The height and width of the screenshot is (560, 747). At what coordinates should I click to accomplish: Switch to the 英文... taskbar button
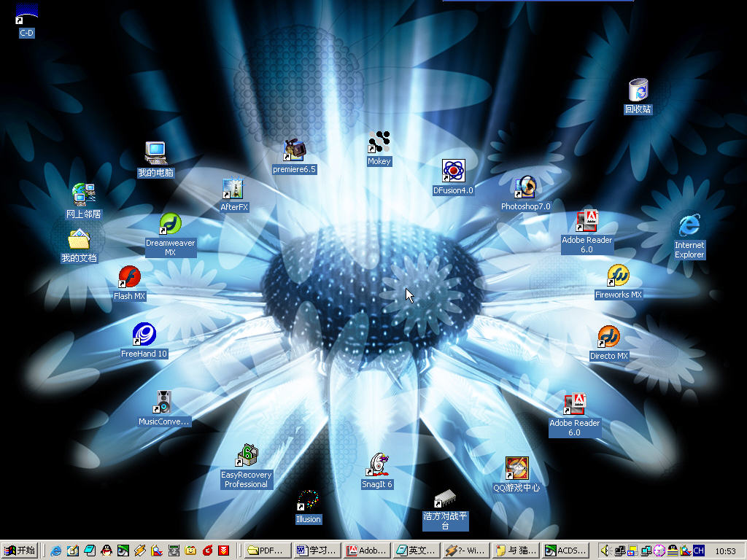coord(416,551)
